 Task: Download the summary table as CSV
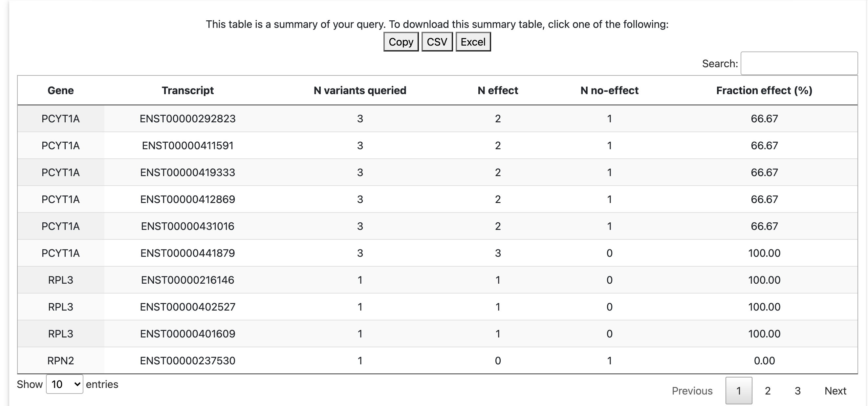tap(437, 42)
